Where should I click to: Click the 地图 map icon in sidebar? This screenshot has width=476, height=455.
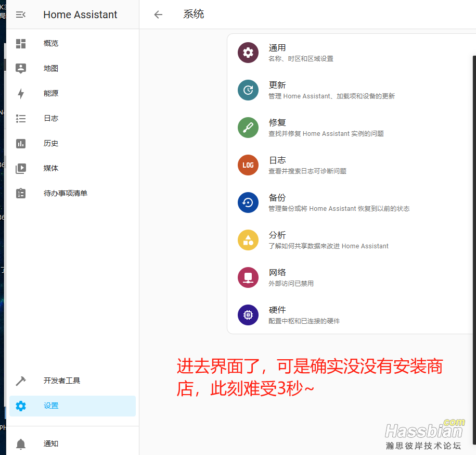(21, 68)
